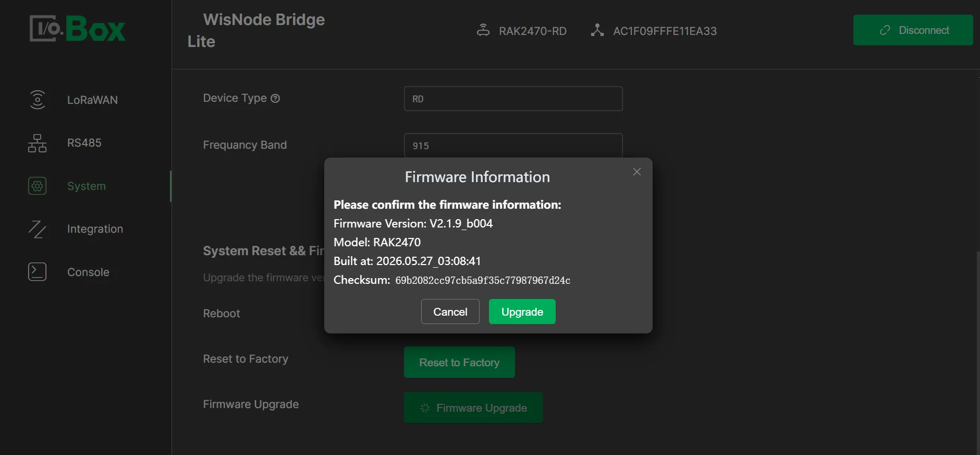Click the Frequency Band input field
980x455 pixels.
pyautogui.click(x=513, y=146)
